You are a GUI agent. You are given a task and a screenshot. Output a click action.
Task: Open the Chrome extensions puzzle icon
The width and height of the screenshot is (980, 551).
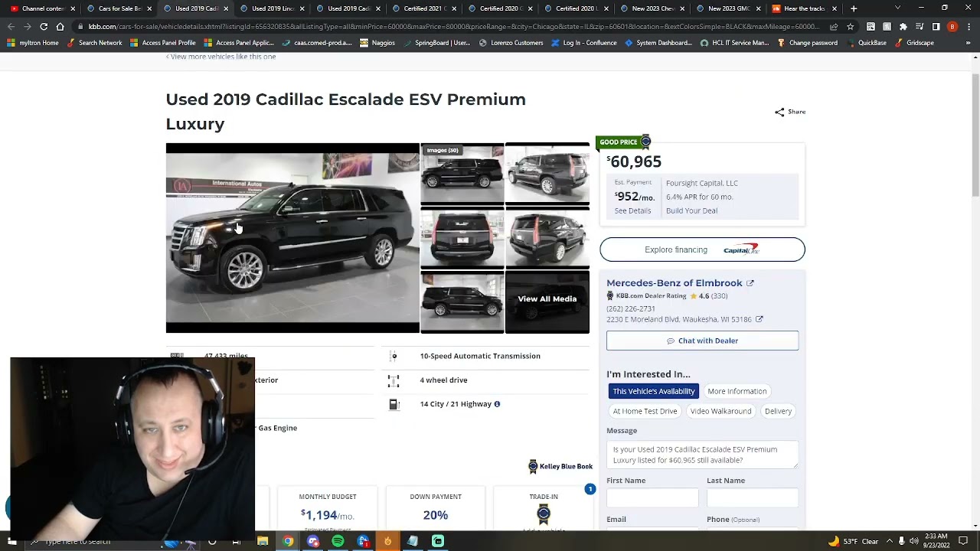903,26
